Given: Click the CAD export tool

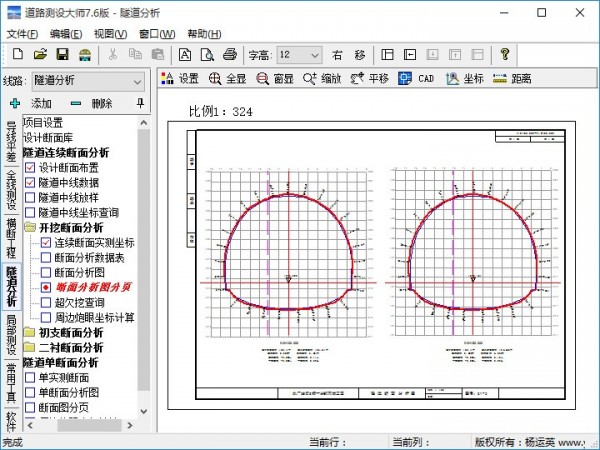Looking at the screenshot, I should (416, 78).
